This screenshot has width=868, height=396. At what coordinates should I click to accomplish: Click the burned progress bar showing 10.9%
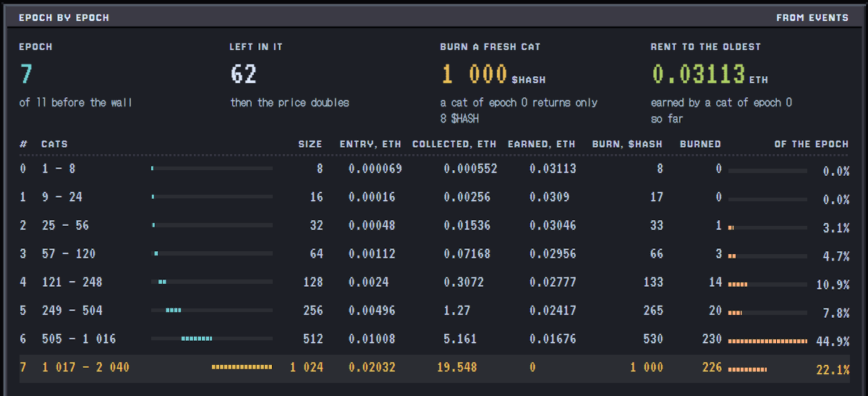coord(767,283)
